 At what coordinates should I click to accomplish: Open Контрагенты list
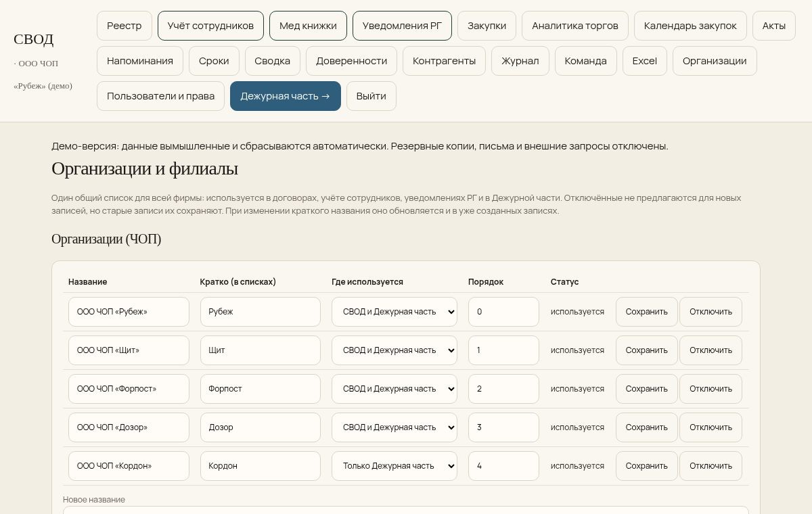pyautogui.click(x=444, y=61)
